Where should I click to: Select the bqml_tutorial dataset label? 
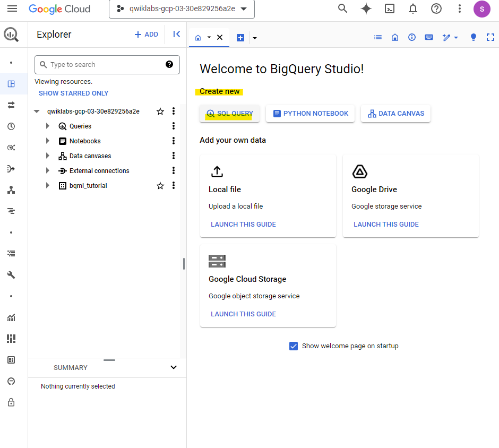[88, 186]
